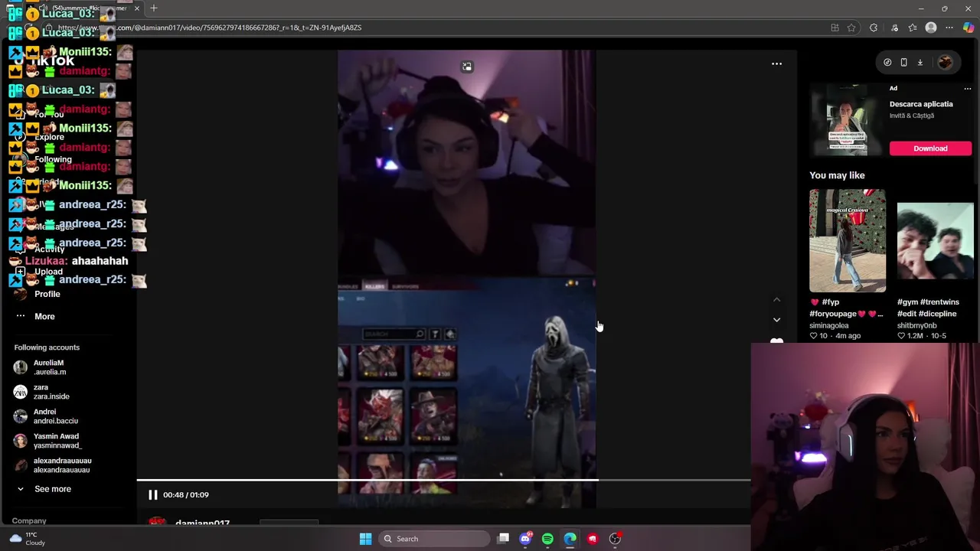Screen dimensions: 980x551
Task: Open Following in the TikTok sidebar
Action: coord(52,159)
